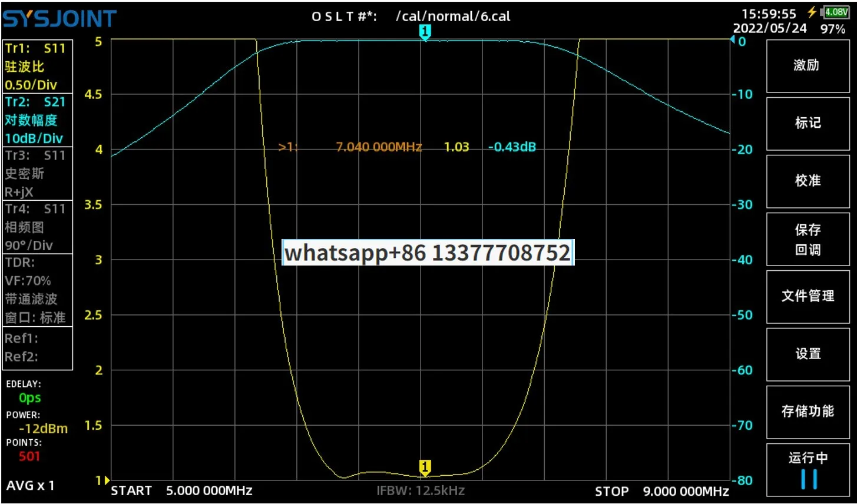
Task: Change Tr4 format 相频图
Action: click(x=25, y=227)
